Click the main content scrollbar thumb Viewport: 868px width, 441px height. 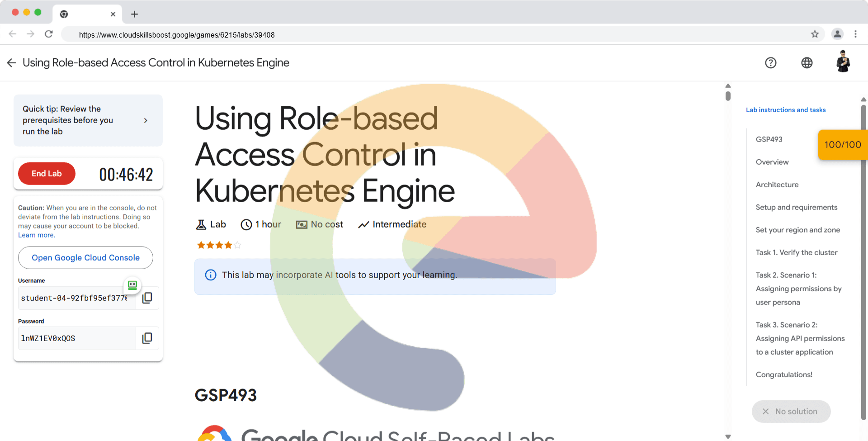(728, 96)
